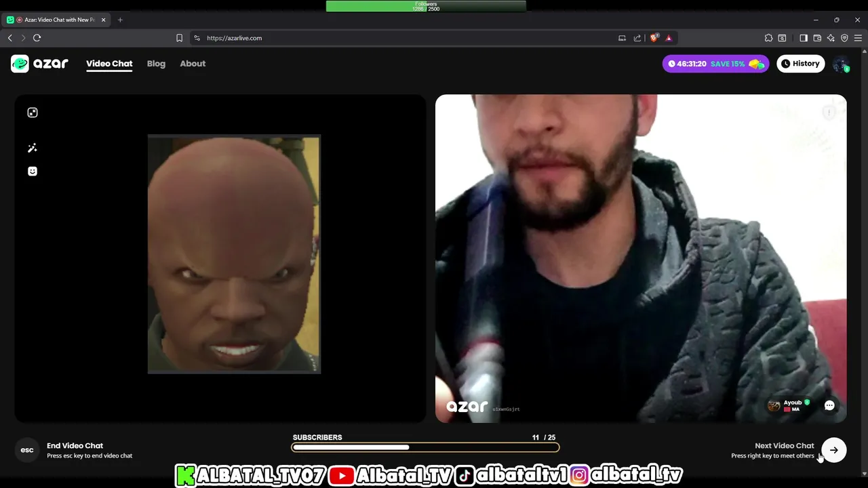This screenshot has height=488, width=868.
Task: Open Leo AI sparkle icon
Action: pyautogui.click(x=831, y=38)
